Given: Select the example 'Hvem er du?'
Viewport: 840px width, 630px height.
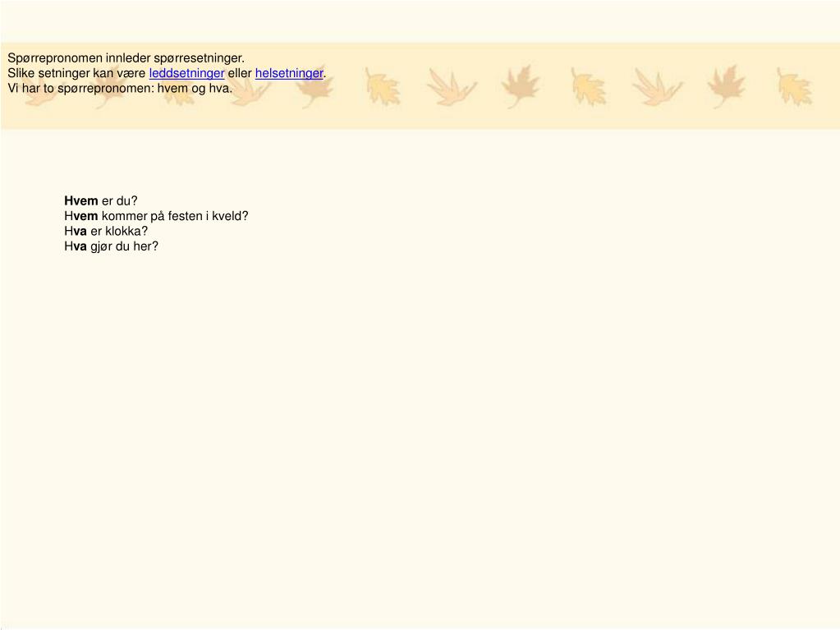Looking at the screenshot, I should 101,201.
